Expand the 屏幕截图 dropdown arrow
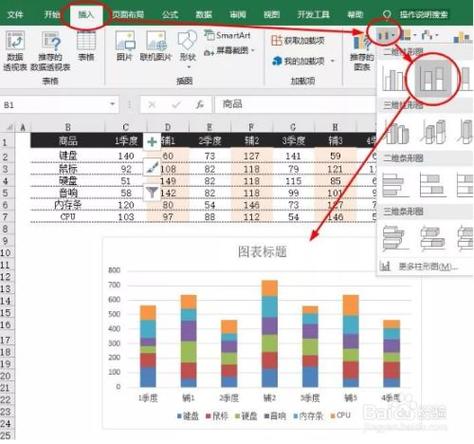Screen dimensions: 474x444 [x=253, y=51]
